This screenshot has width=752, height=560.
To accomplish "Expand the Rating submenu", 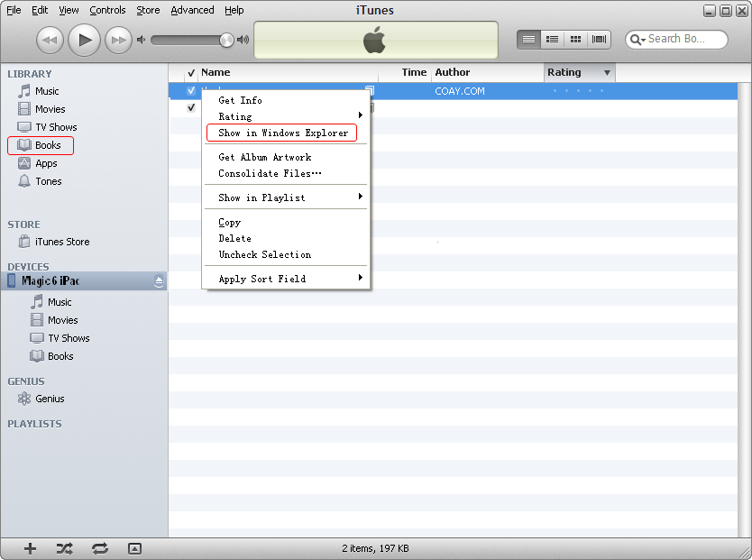I will click(286, 116).
